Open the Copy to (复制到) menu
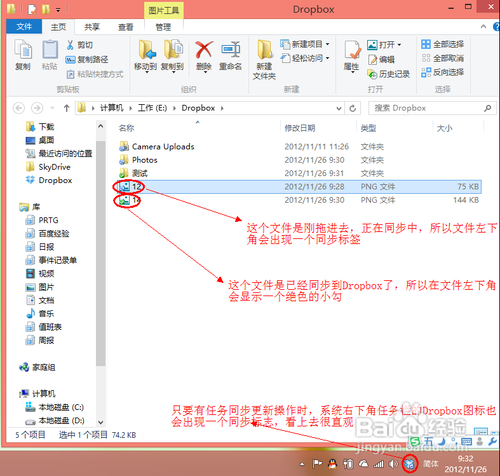The width and height of the screenshot is (500, 476). click(172, 56)
